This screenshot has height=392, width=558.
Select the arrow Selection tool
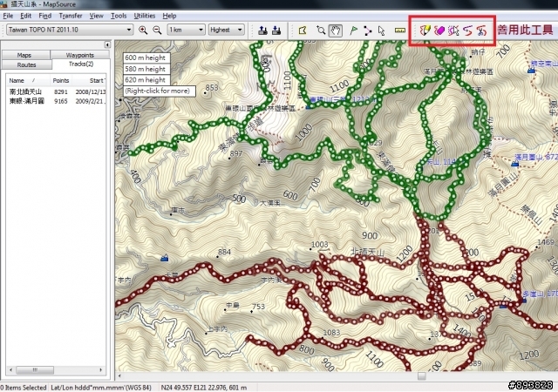[x=382, y=30]
